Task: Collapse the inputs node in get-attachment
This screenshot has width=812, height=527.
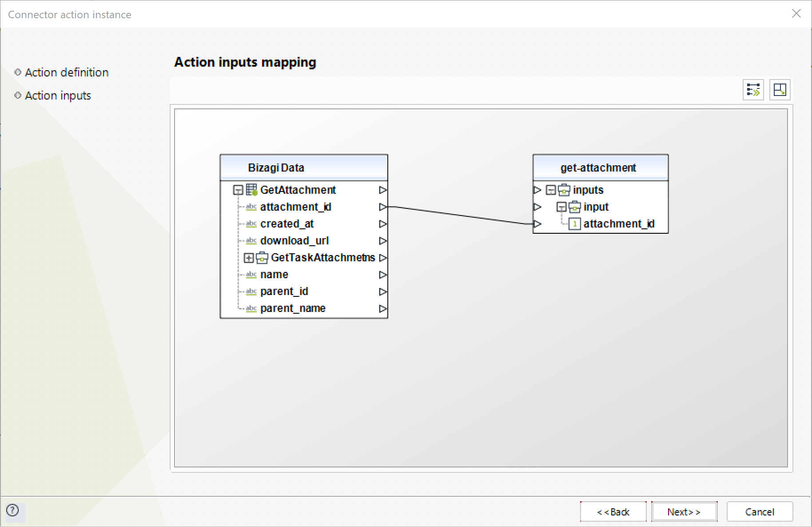Action: pyautogui.click(x=551, y=190)
